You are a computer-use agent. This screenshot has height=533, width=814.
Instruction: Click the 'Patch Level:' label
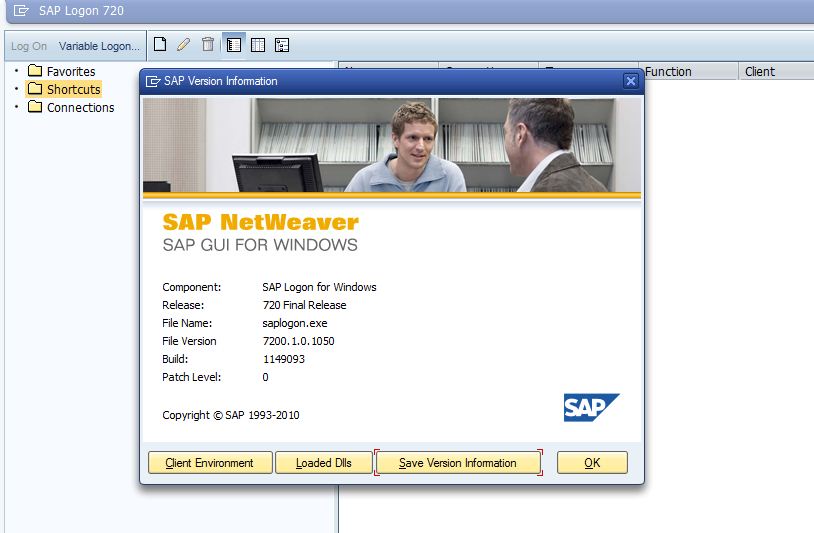pyautogui.click(x=192, y=377)
